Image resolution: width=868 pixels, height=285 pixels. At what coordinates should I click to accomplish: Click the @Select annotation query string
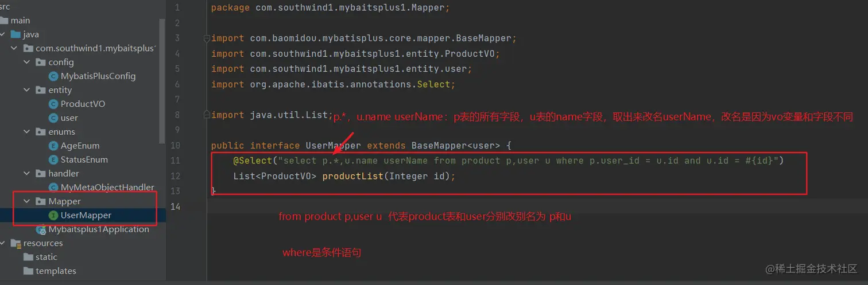(x=528, y=161)
